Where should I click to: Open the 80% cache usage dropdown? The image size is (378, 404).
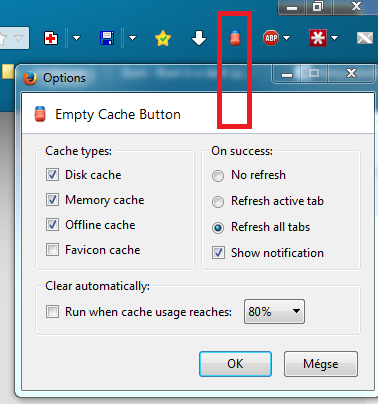(274, 312)
